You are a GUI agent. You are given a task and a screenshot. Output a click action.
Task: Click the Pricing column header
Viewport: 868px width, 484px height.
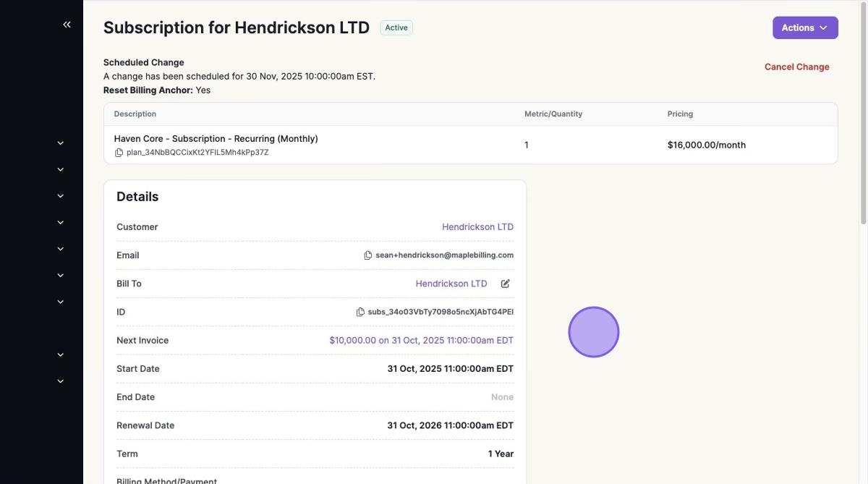(680, 114)
